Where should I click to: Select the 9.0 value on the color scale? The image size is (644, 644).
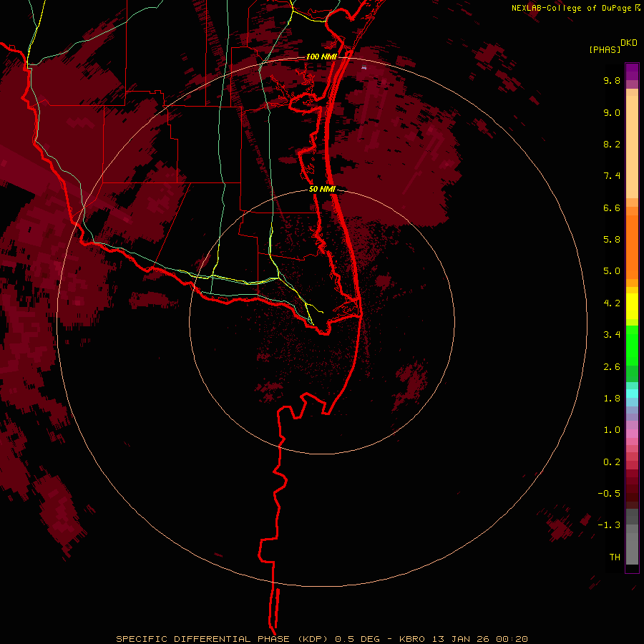click(x=612, y=112)
